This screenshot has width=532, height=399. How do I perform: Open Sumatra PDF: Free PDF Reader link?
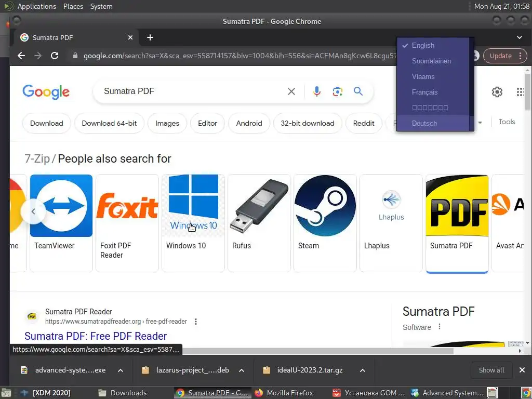click(96, 336)
